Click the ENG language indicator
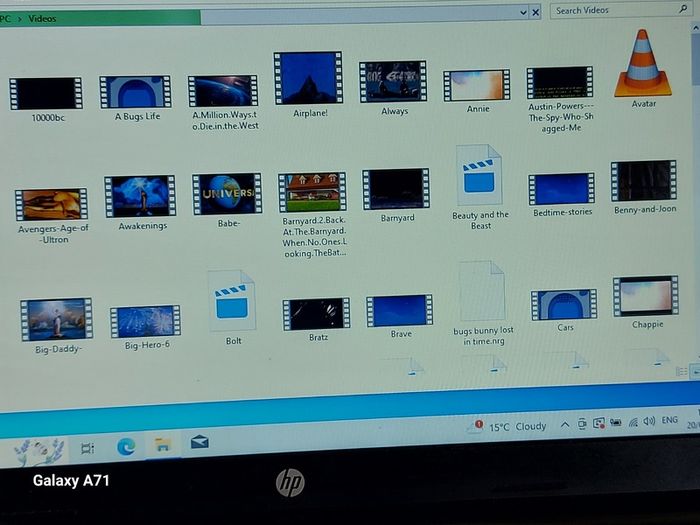 point(669,420)
